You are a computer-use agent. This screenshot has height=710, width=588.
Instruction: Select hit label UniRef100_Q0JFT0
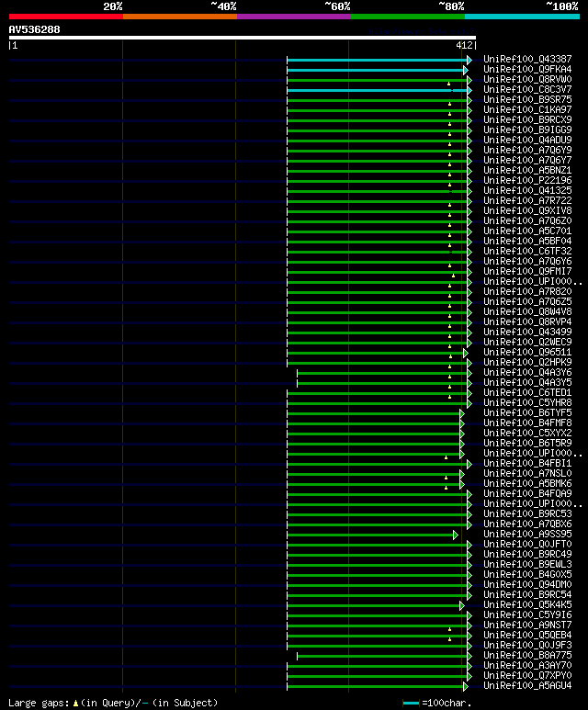pos(527,545)
